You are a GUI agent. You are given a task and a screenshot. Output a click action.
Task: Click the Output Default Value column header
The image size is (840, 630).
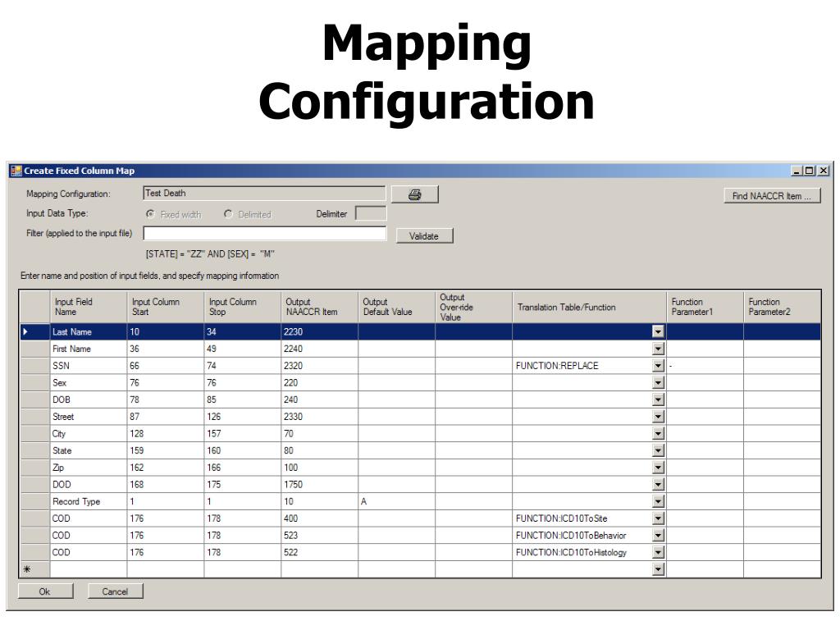point(397,307)
